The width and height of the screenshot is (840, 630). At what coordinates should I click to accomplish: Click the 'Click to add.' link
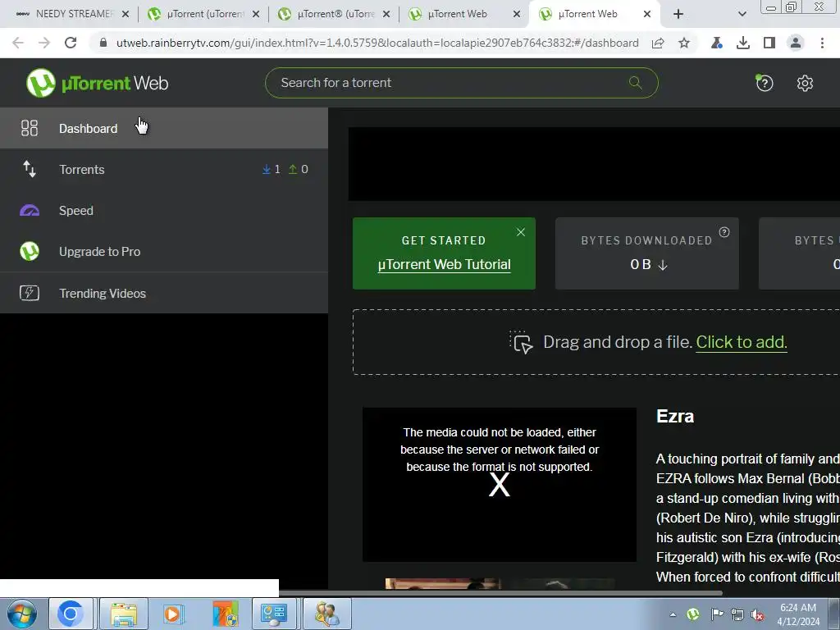(x=742, y=342)
